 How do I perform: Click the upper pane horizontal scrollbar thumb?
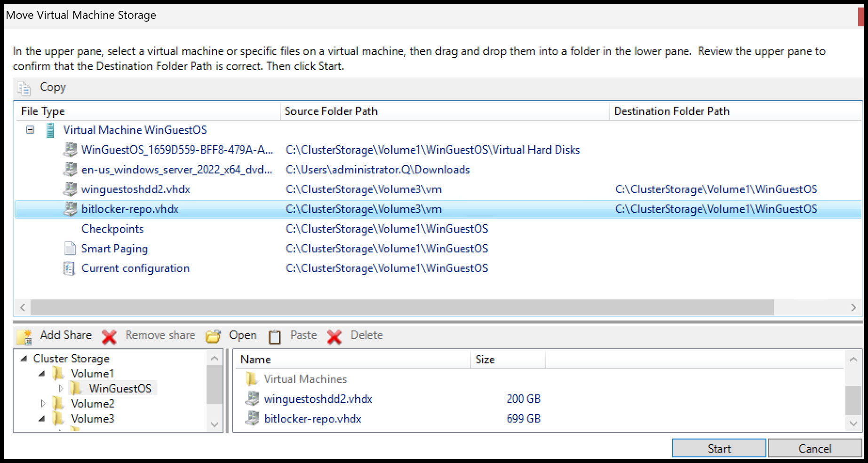click(402, 307)
